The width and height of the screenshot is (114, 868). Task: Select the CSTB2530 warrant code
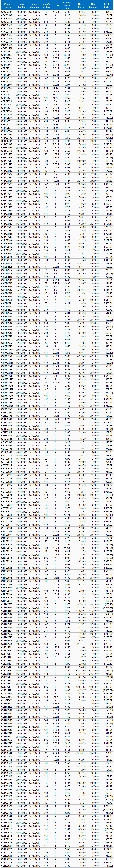[x=7, y=502]
